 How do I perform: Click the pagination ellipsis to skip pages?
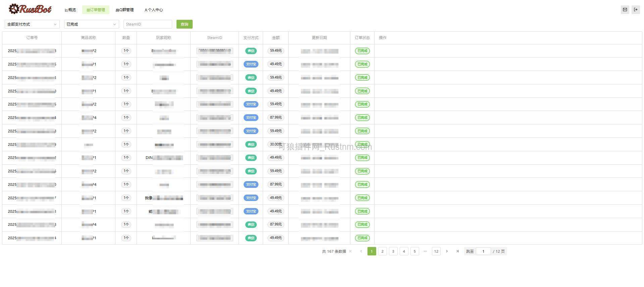click(x=425, y=251)
